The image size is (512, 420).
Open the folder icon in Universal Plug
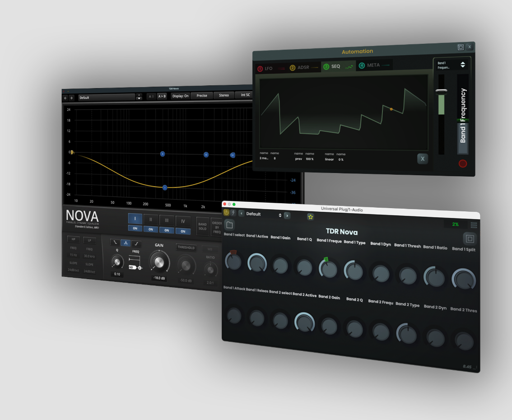229,225
